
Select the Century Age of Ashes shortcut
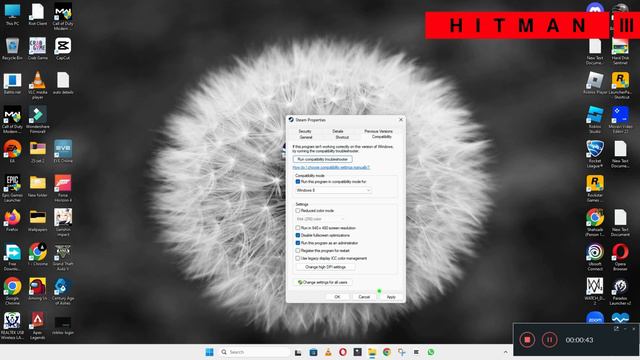63,291
